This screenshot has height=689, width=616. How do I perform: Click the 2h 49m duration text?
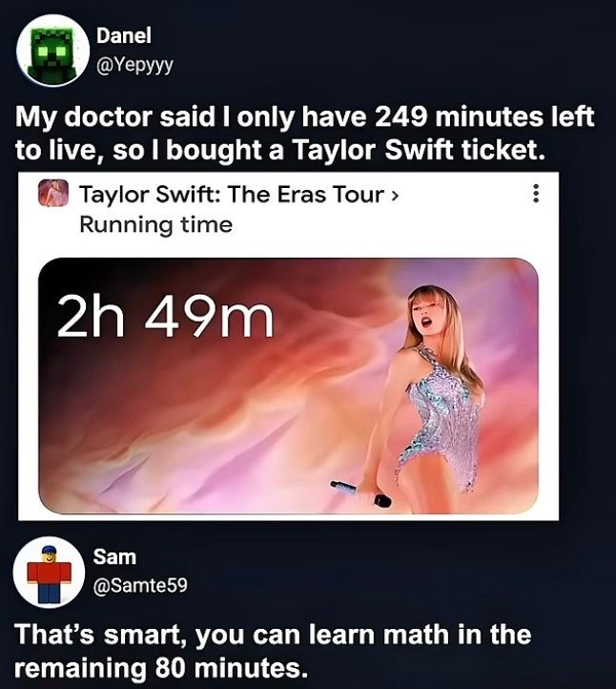(x=165, y=316)
